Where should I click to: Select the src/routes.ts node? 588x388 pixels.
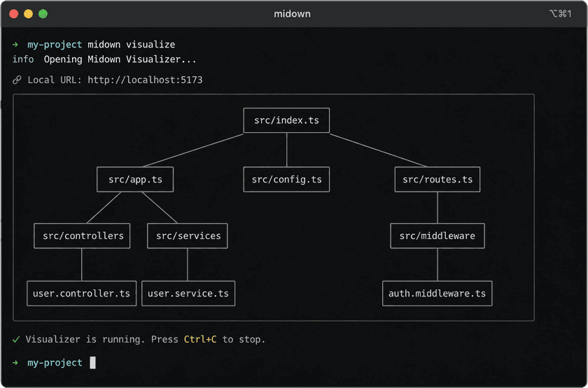(437, 180)
